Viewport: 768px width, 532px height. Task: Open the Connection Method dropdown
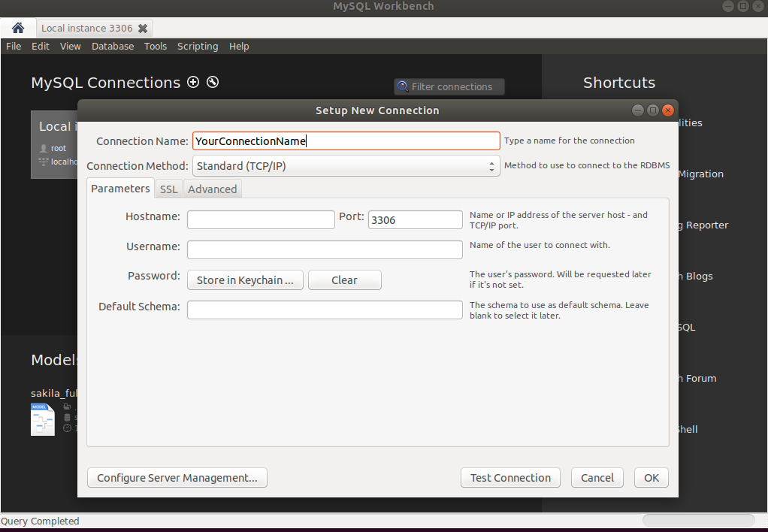(346, 166)
